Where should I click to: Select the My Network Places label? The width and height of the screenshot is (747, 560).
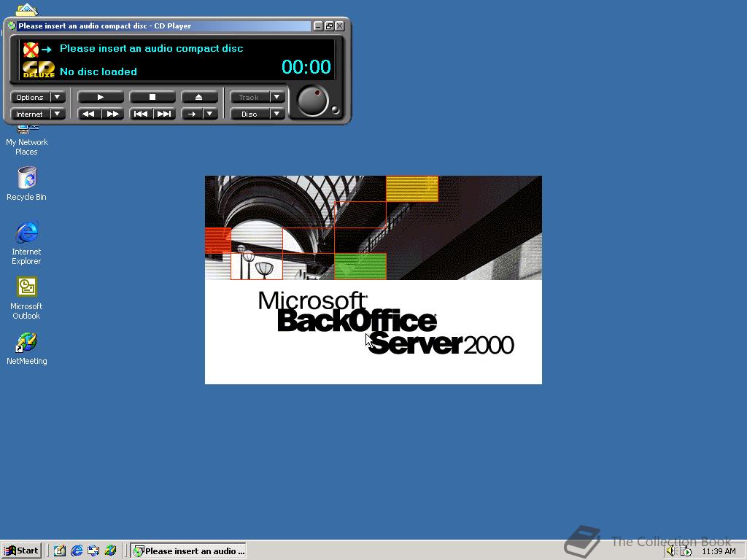tap(27, 147)
